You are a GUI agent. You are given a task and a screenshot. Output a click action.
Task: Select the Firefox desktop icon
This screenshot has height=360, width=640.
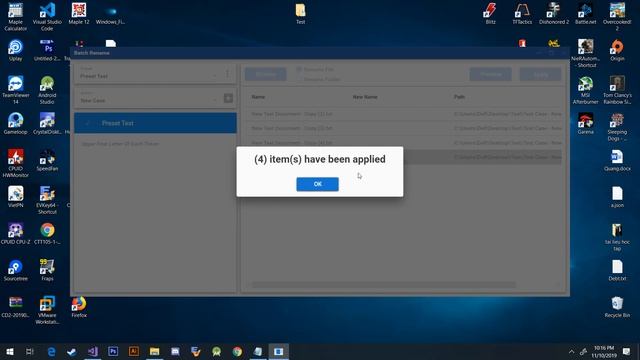(79, 307)
